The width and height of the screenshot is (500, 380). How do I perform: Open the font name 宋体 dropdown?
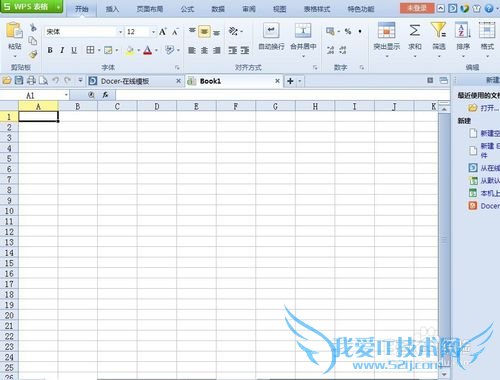(120, 32)
